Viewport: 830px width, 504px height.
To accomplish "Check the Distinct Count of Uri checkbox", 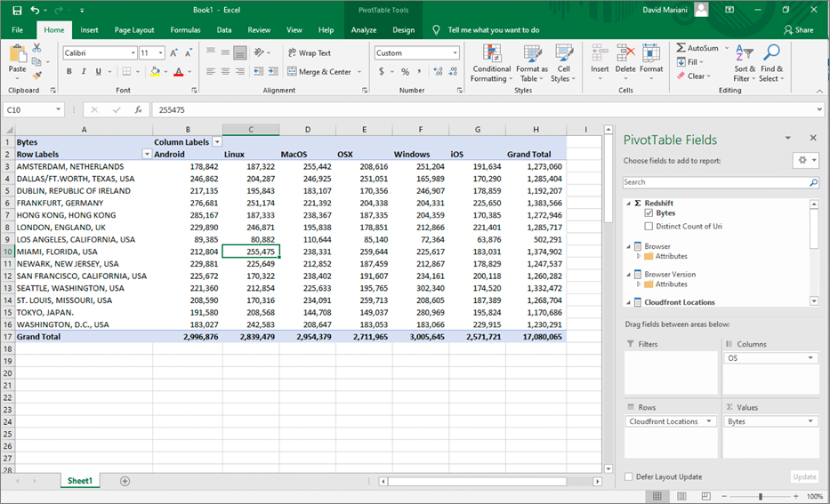I will [x=649, y=227].
